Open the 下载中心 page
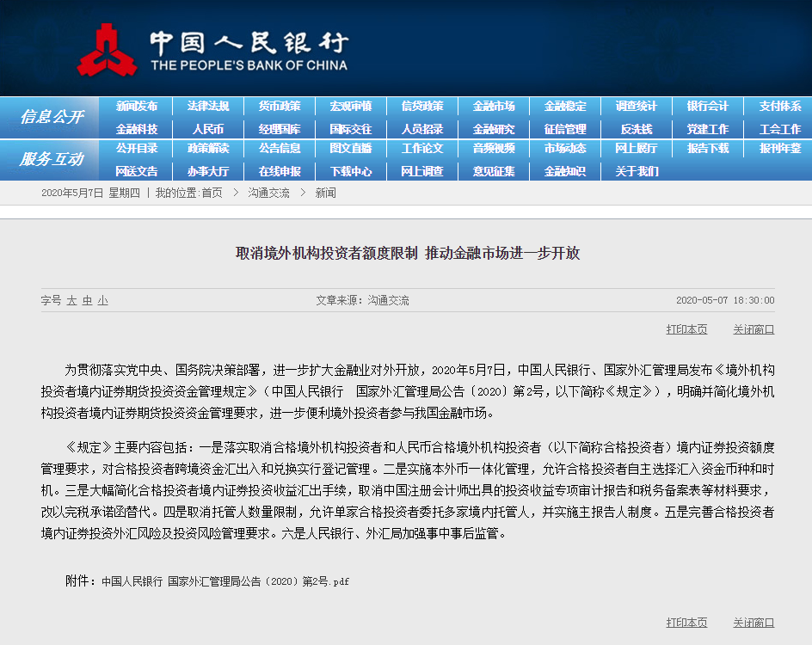The image size is (812, 645). tap(349, 171)
